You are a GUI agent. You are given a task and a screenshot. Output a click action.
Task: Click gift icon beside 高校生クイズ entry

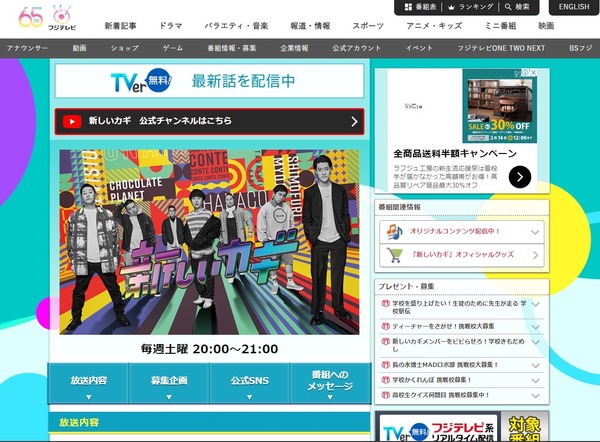tap(385, 395)
